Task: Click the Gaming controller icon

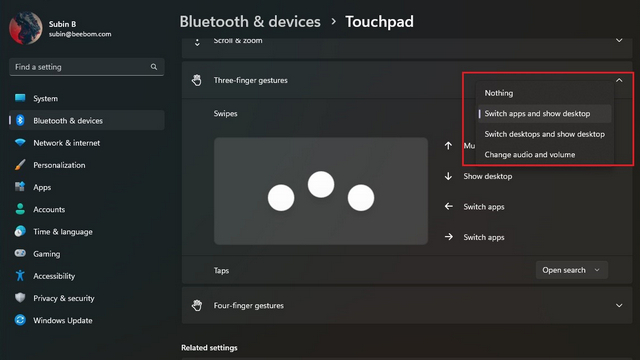Action: point(20,253)
